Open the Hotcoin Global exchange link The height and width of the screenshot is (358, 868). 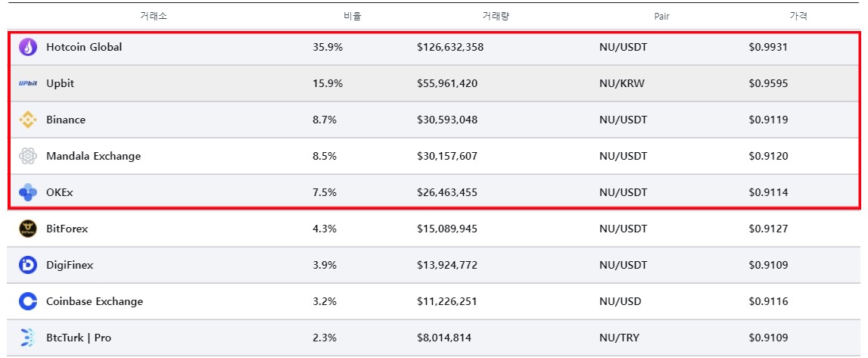84,47
